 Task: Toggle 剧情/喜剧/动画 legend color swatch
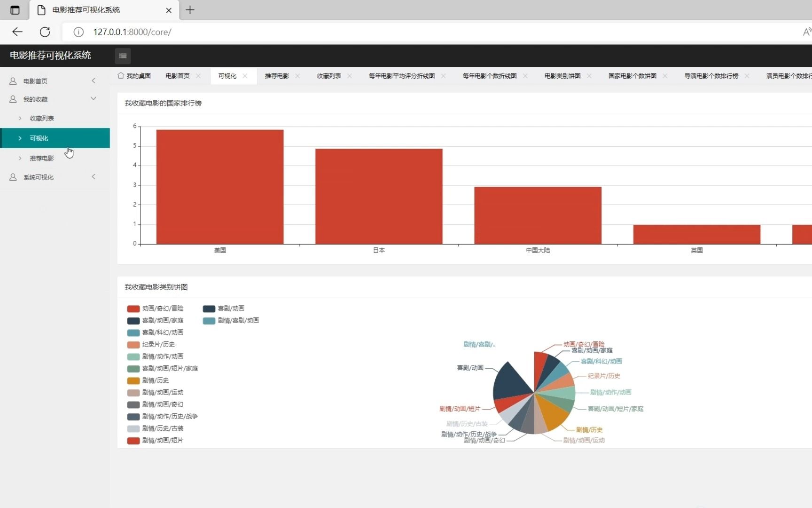[209, 321]
